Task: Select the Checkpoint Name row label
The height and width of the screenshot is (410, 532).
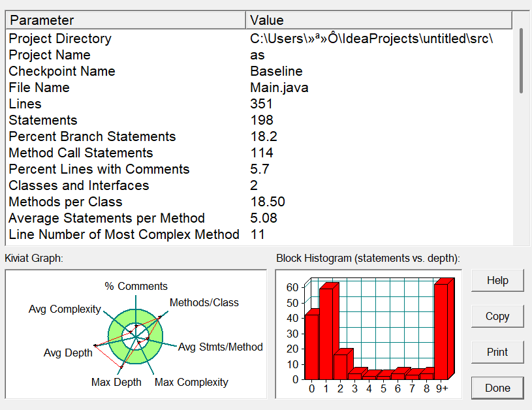Action: click(x=62, y=71)
